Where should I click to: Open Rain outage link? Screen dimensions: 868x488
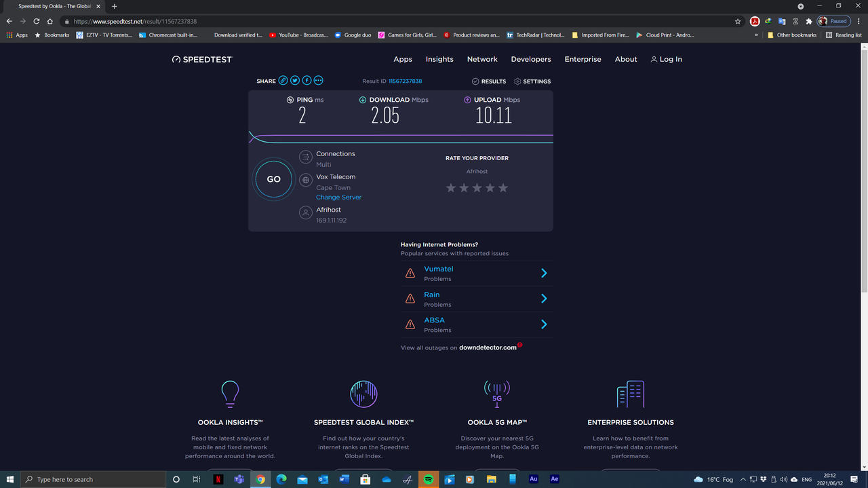click(x=432, y=295)
